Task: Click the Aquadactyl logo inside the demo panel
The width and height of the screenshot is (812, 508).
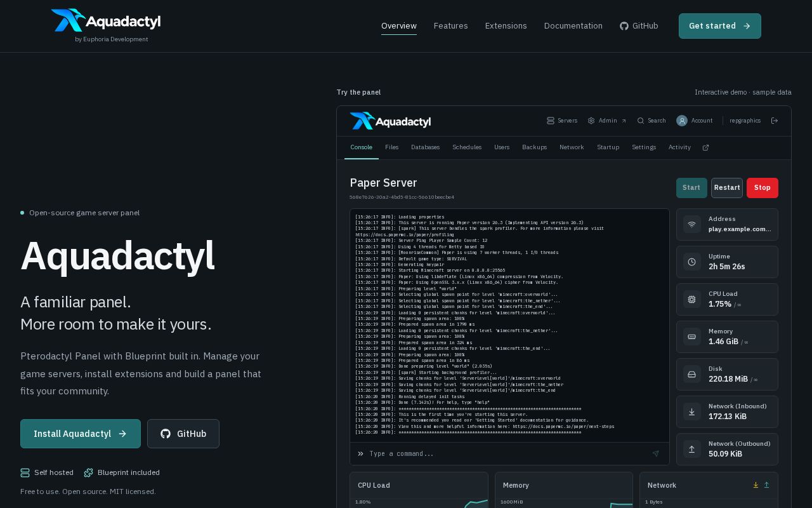Action: coord(390,121)
